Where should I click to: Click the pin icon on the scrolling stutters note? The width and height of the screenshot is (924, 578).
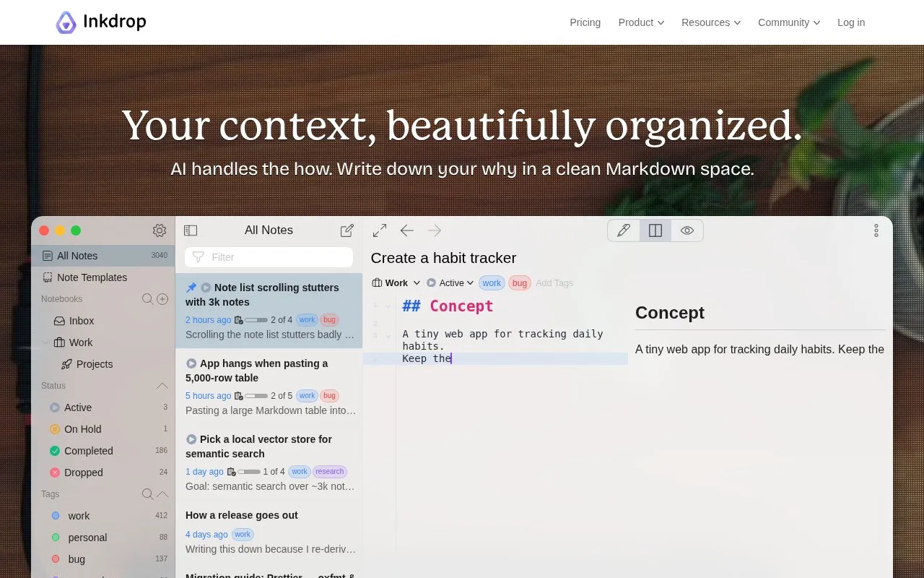(191, 288)
